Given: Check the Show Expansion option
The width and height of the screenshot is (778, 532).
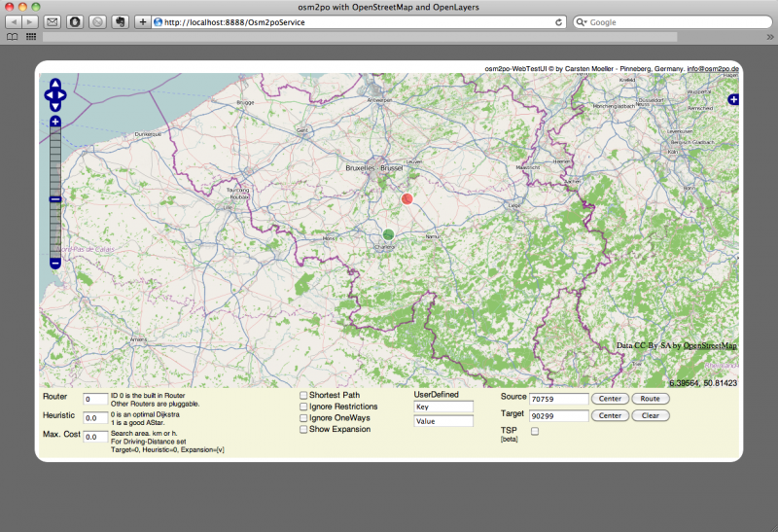Looking at the screenshot, I should click(303, 429).
